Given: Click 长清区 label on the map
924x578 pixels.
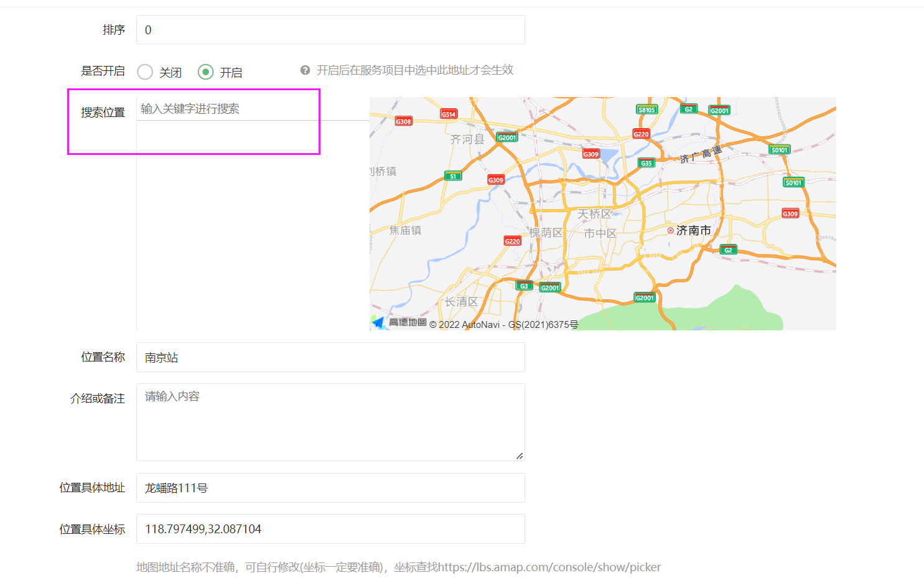Looking at the screenshot, I should (461, 302).
